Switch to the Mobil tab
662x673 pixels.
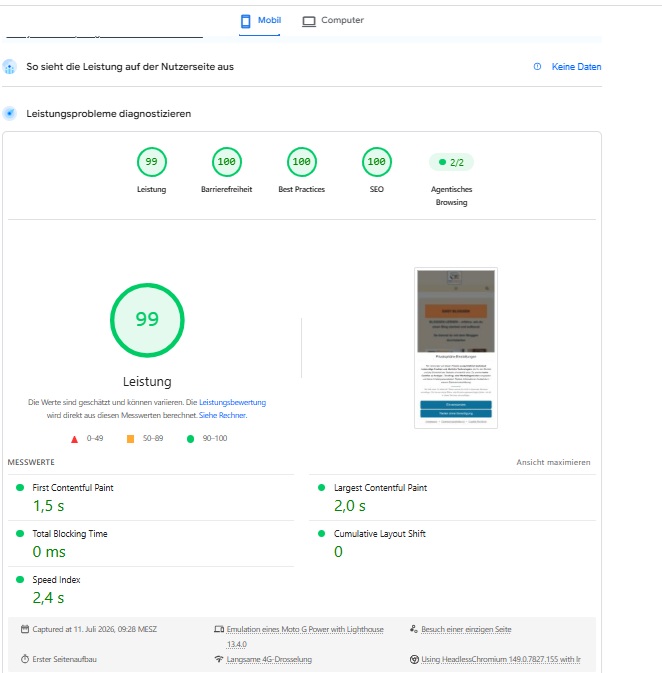click(x=260, y=21)
